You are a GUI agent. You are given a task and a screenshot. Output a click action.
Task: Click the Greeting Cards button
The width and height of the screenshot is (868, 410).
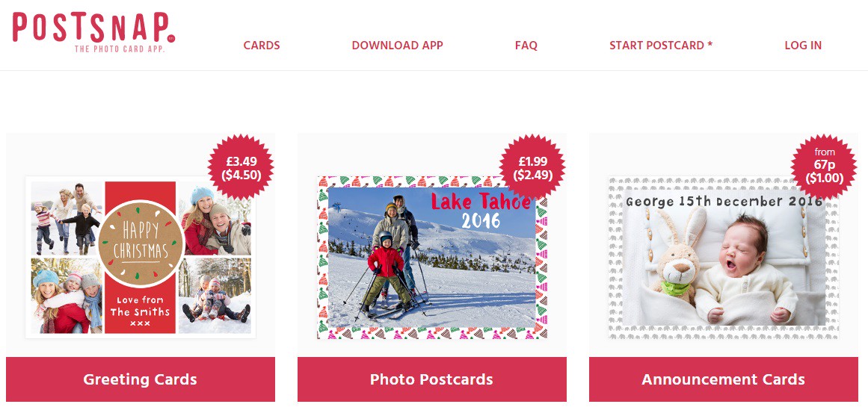point(141,379)
